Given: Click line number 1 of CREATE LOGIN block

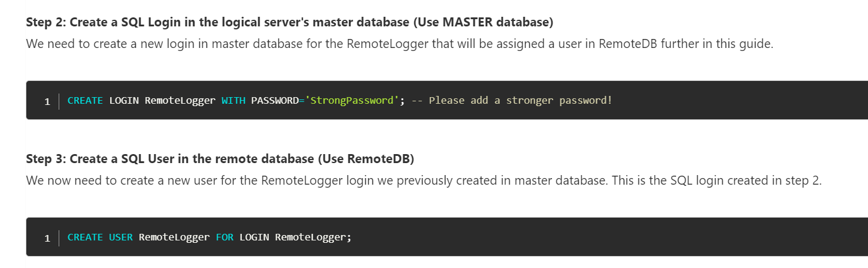Looking at the screenshot, I should coord(47,101).
